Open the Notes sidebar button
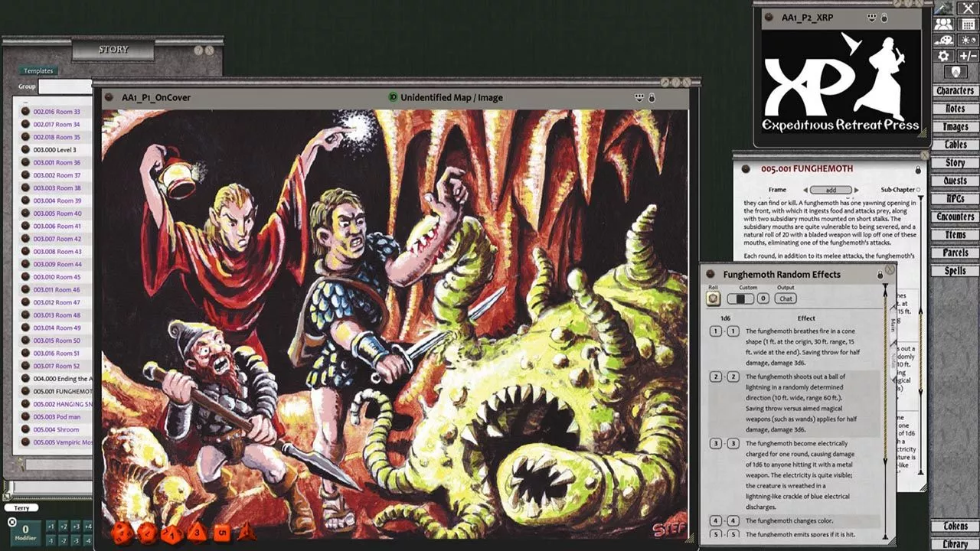Viewport: 980px width, 551px height. click(955, 109)
